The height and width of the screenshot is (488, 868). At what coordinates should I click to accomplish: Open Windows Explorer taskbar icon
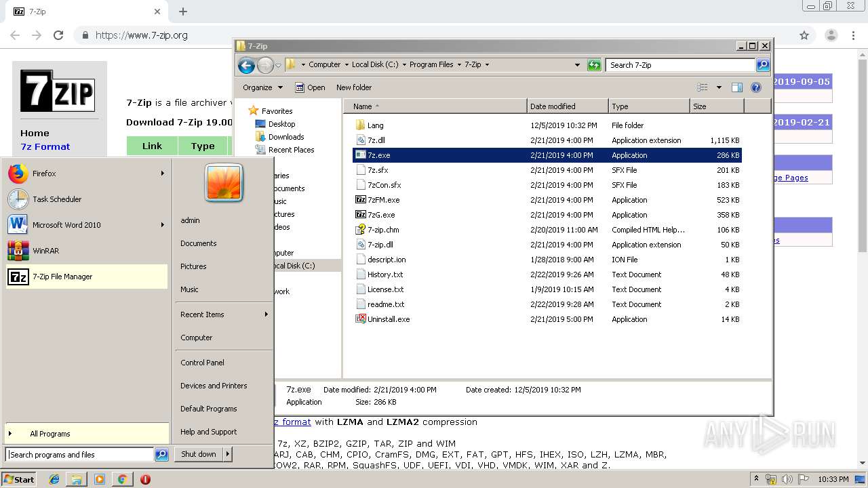pyautogui.click(x=77, y=479)
